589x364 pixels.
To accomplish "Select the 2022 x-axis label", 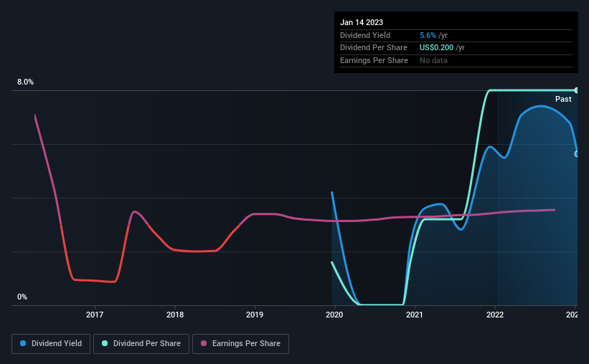I will point(495,315).
